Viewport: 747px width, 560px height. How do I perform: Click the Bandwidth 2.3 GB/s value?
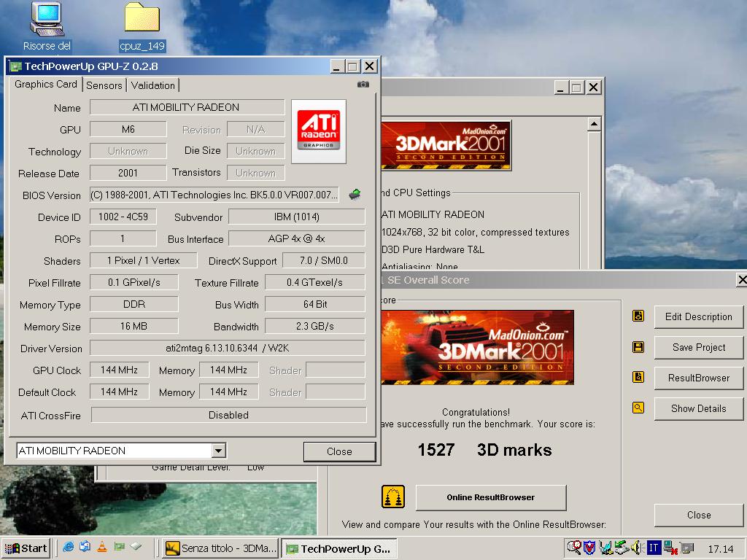(315, 326)
